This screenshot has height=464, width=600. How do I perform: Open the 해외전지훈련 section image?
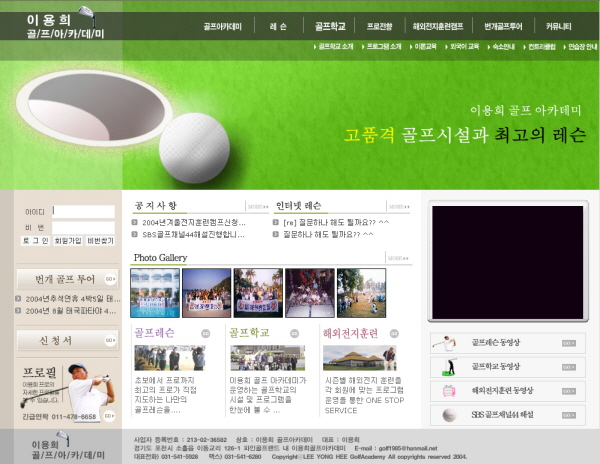click(360, 358)
